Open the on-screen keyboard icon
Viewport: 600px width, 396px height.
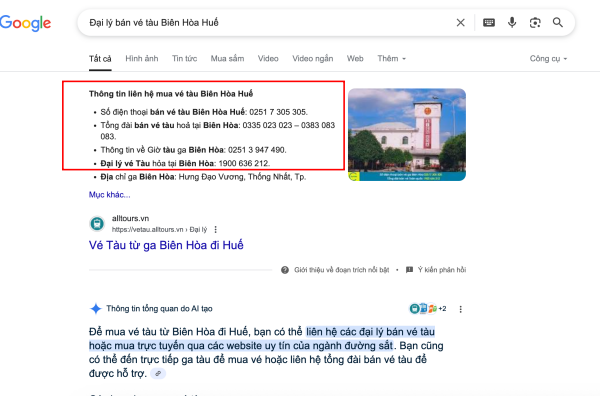click(489, 23)
